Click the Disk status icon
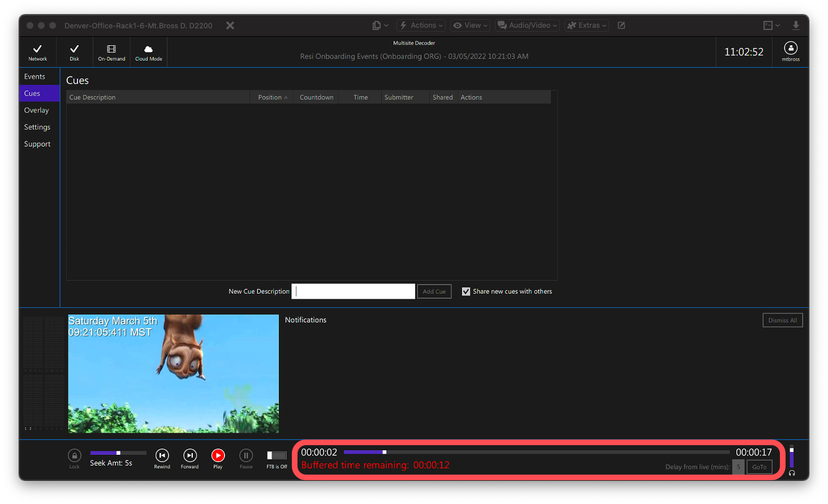This screenshot has height=504, width=828. [x=74, y=51]
